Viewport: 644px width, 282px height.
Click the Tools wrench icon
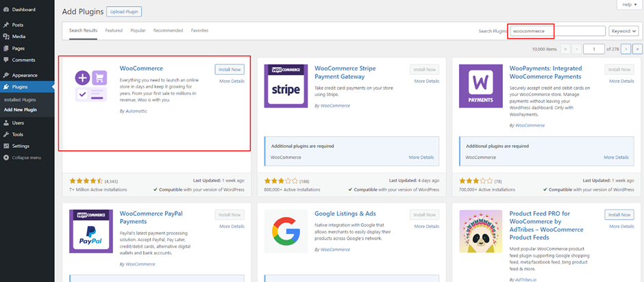[x=6, y=134]
